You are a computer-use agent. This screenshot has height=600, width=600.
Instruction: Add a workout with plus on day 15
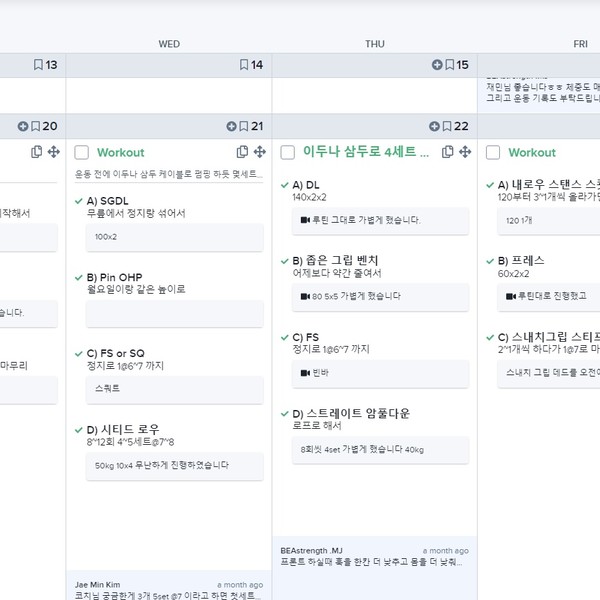pyautogui.click(x=436, y=65)
